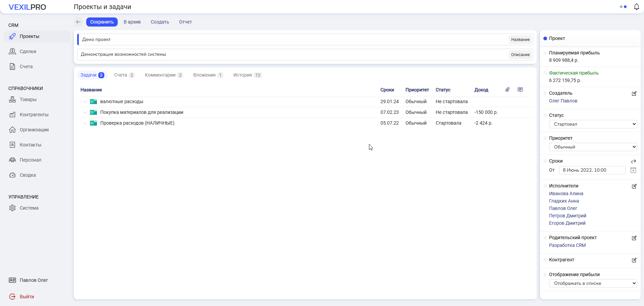Edit Контрагент via pencil icon

point(634,260)
